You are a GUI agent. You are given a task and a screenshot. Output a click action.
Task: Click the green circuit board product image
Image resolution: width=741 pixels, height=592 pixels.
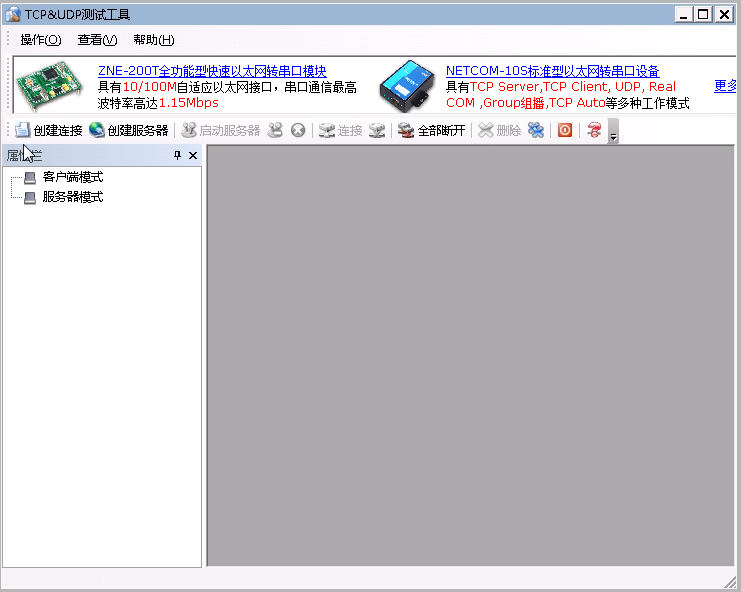(x=49, y=84)
